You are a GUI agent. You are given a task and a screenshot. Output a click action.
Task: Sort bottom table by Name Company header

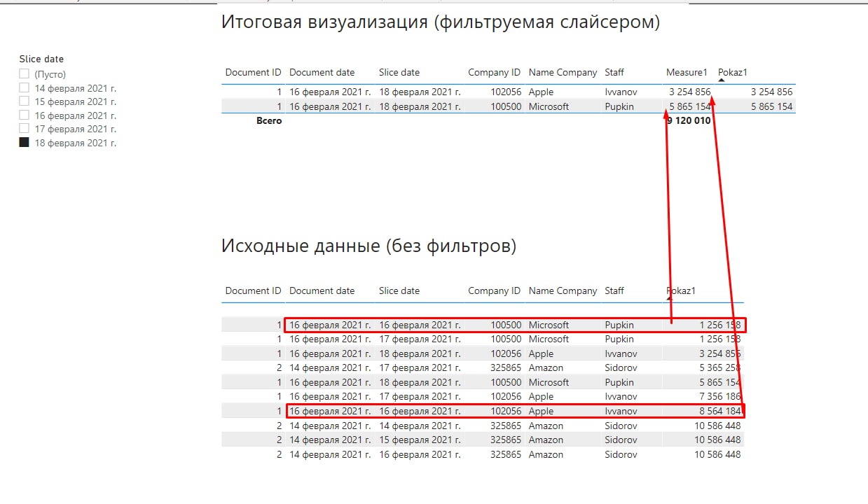pyautogui.click(x=563, y=290)
